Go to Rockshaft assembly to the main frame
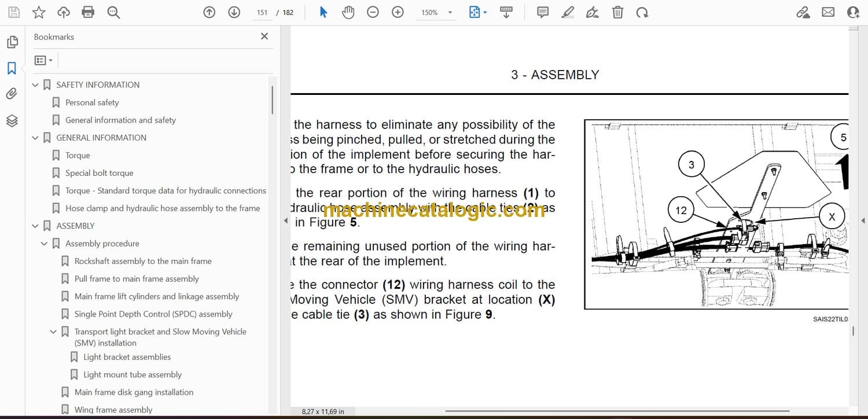868x419 pixels. click(143, 261)
